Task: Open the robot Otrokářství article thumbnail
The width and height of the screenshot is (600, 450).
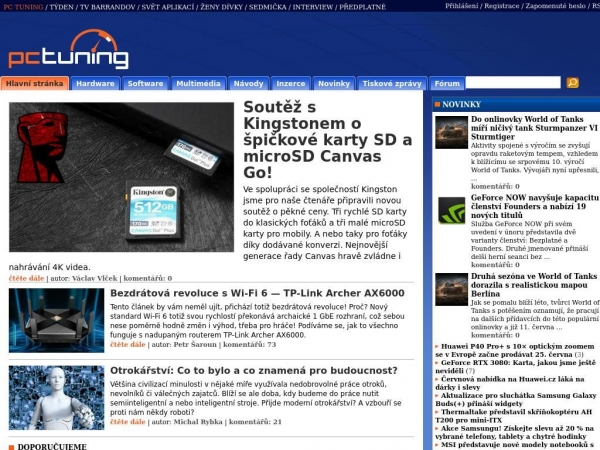Action: click(x=56, y=398)
